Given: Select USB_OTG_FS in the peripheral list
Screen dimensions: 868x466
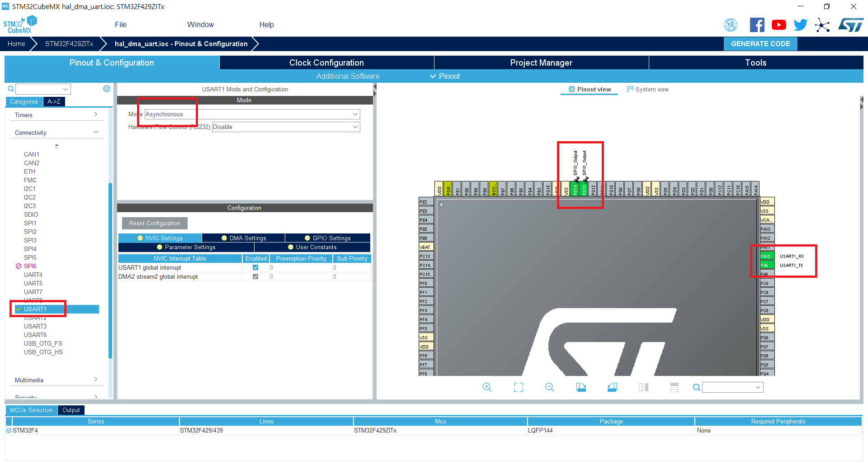Looking at the screenshot, I should [x=43, y=343].
